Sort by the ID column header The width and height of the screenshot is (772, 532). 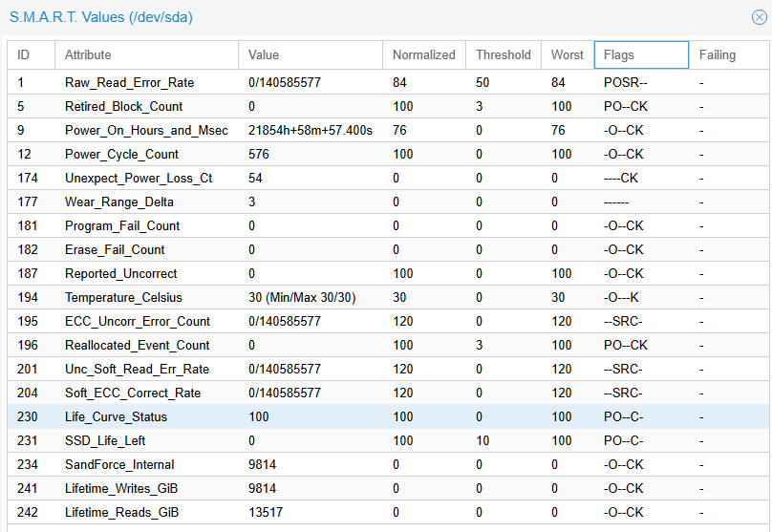pyautogui.click(x=30, y=55)
